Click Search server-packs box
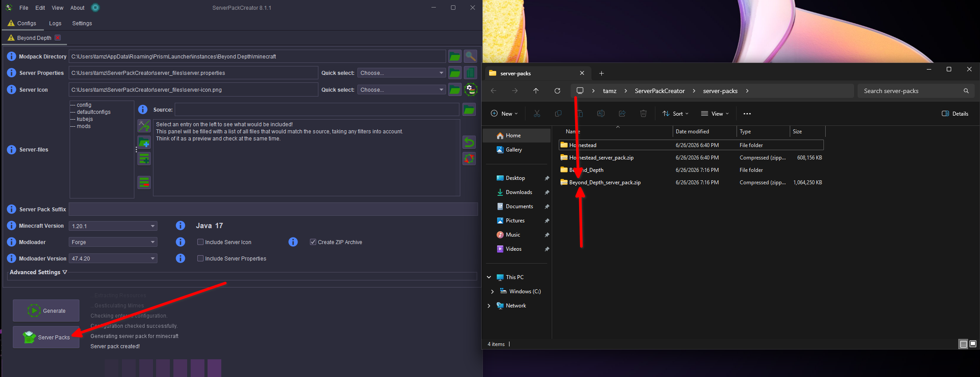Image resolution: width=980 pixels, height=377 pixels. tap(916, 91)
